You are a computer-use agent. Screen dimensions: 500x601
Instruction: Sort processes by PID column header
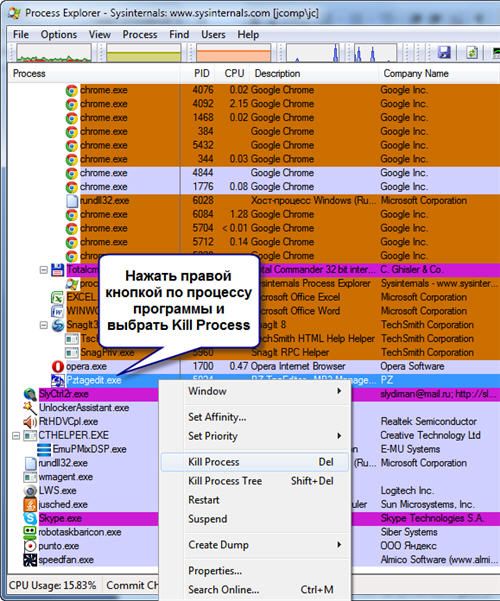201,73
